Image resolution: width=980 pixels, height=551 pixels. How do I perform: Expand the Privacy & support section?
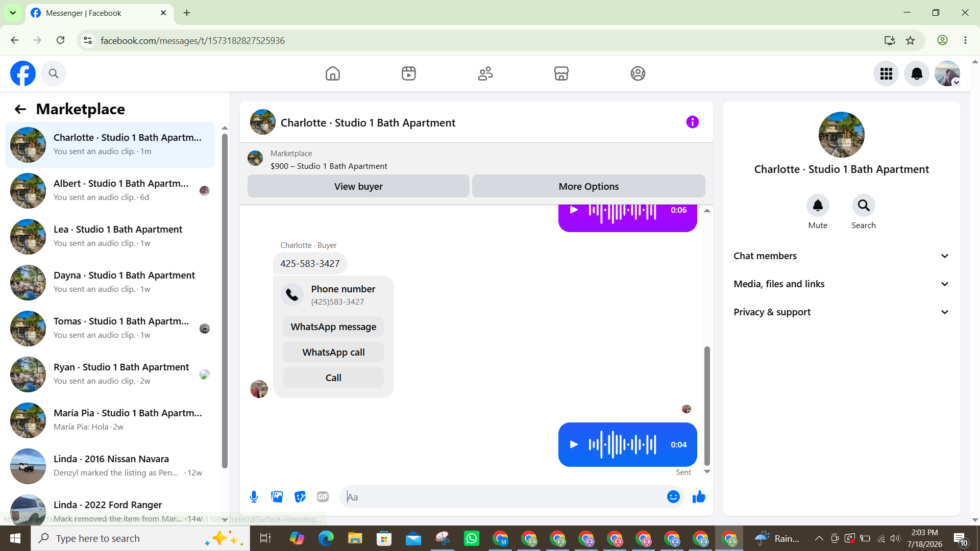click(x=842, y=312)
